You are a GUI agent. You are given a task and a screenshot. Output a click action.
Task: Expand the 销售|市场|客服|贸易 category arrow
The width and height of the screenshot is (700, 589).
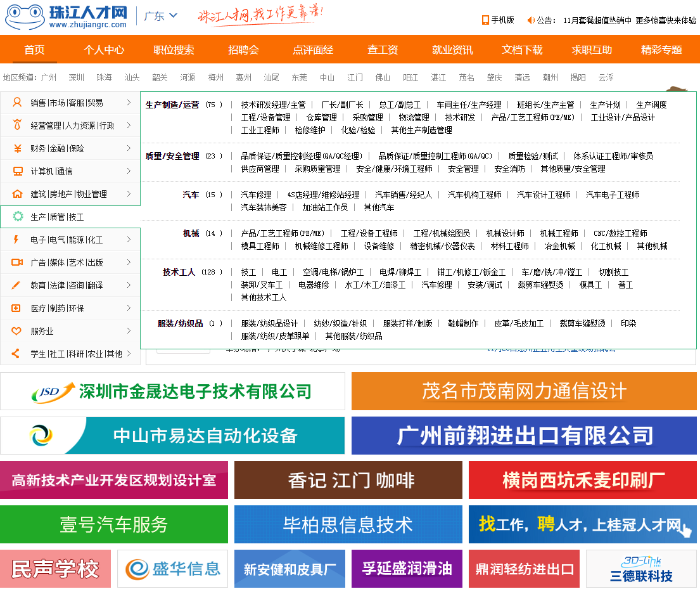point(129,102)
